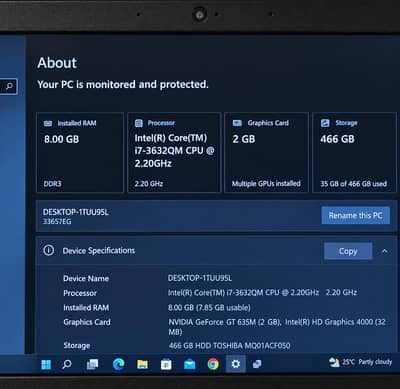Launch Microsoft Edge from taskbar
This screenshot has height=389, width=400.
coord(118,364)
